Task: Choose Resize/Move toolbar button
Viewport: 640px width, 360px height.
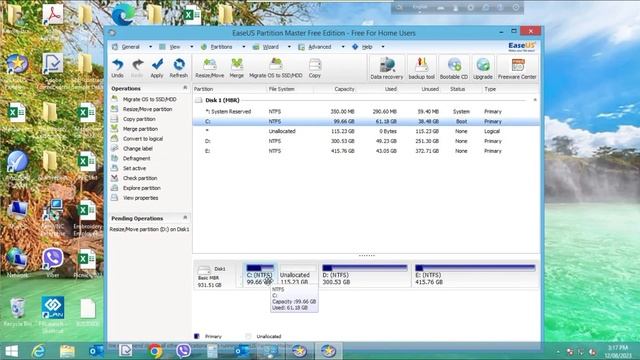Action: (x=209, y=68)
